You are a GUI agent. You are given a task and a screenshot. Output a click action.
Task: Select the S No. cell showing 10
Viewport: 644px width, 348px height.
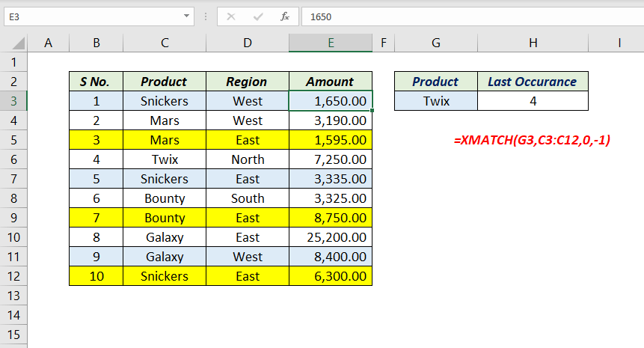(x=96, y=276)
